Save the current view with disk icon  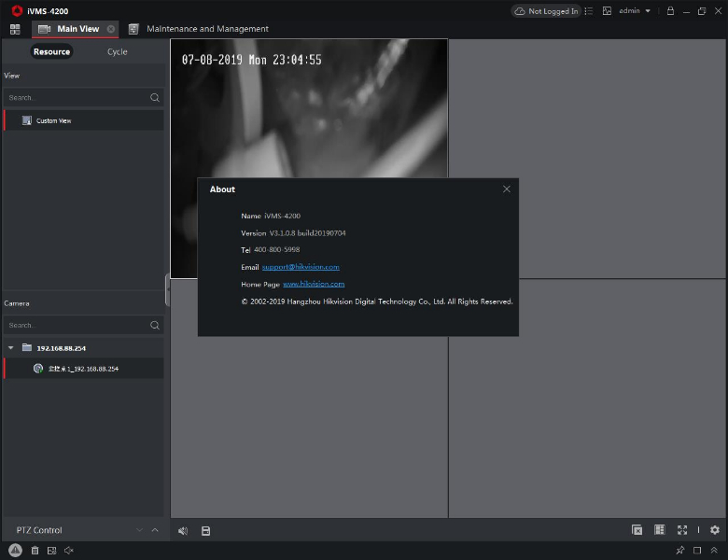205,531
